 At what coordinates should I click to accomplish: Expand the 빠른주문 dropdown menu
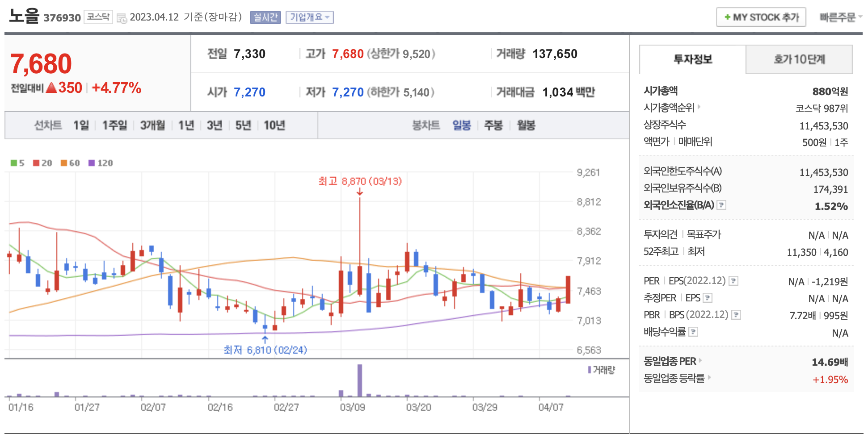click(840, 17)
